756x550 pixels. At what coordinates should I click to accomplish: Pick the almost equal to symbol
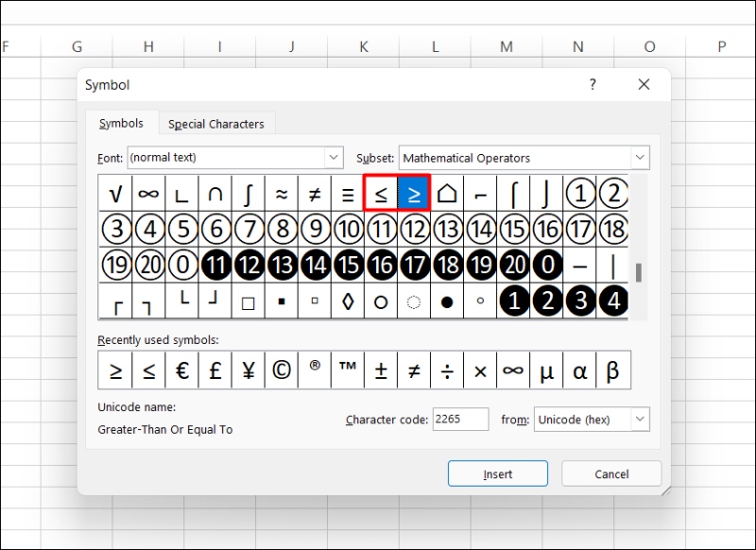[281, 193]
